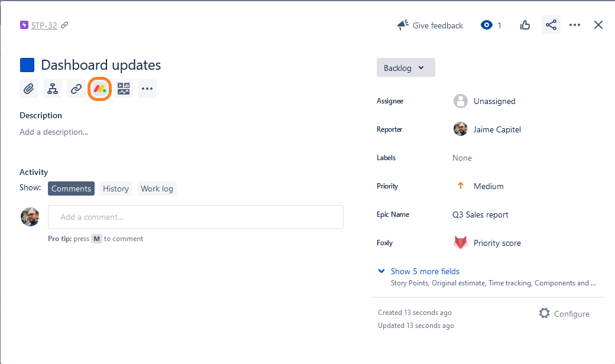Edit the Dashboard updates title
The image size is (615, 364).
[x=101, y=65]
